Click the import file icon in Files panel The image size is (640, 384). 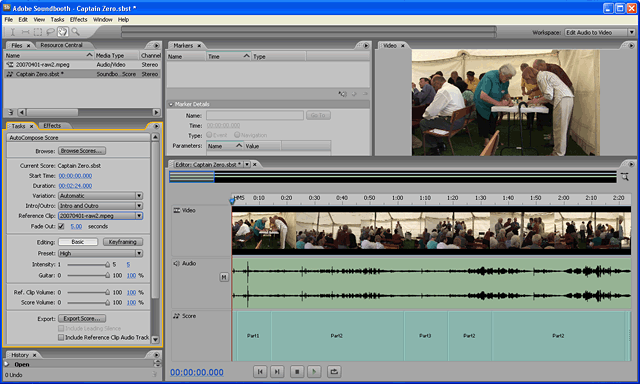coord(11,112)
